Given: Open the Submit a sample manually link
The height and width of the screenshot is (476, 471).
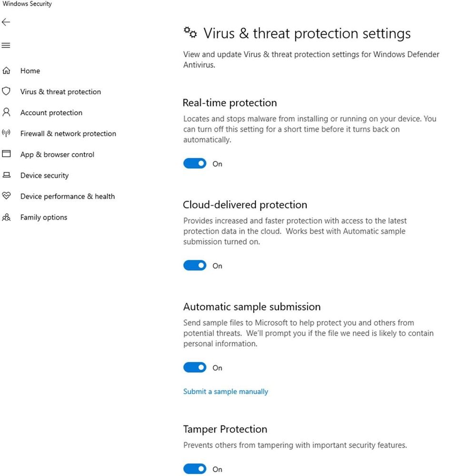Looking at the screenshot, I should (225, 391).
